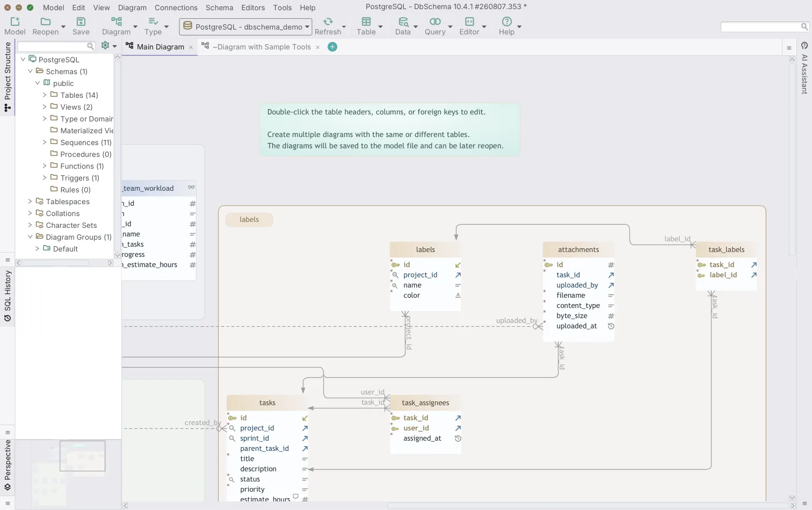The image size is (812, 510).
Task: Select the content_type column in attachments
Action: tap(578, 306)
